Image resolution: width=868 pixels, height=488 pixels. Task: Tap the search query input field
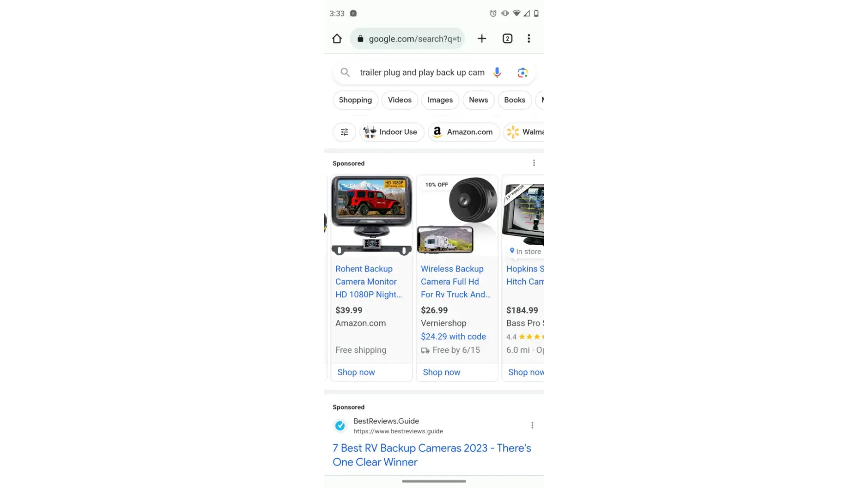click(422, 73)
